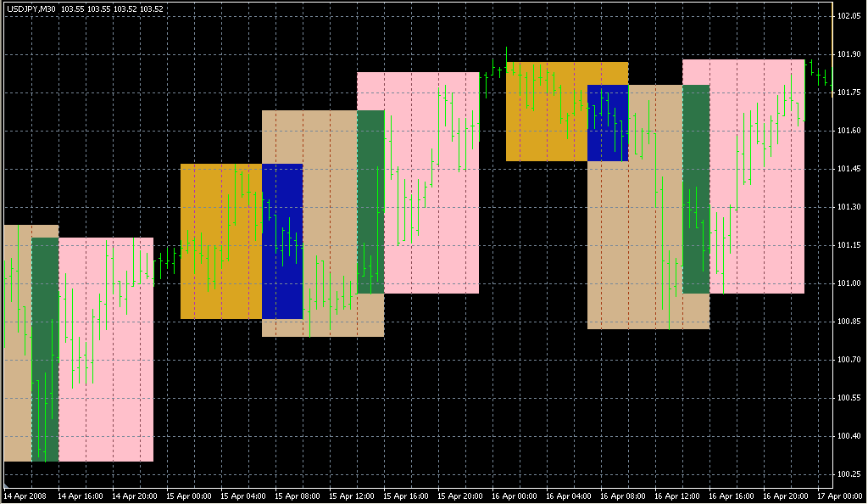Click the 16 Apr 04:00 time label
The height and width of the screenshot is (504, 868).
569,496
